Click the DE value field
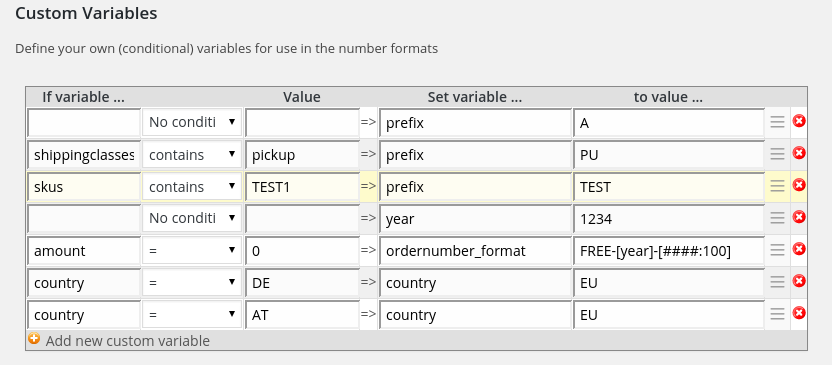832x365 pixels. pos(302,282)
